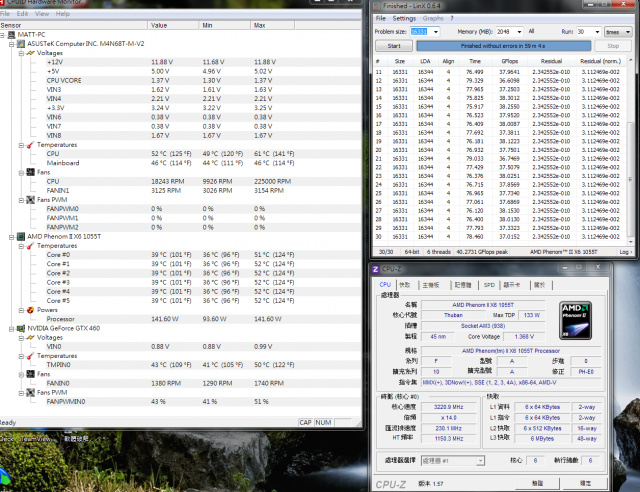Click the Voltages lightning icon under ASUSTeK

pyautogui.click(x=31, y=53)
